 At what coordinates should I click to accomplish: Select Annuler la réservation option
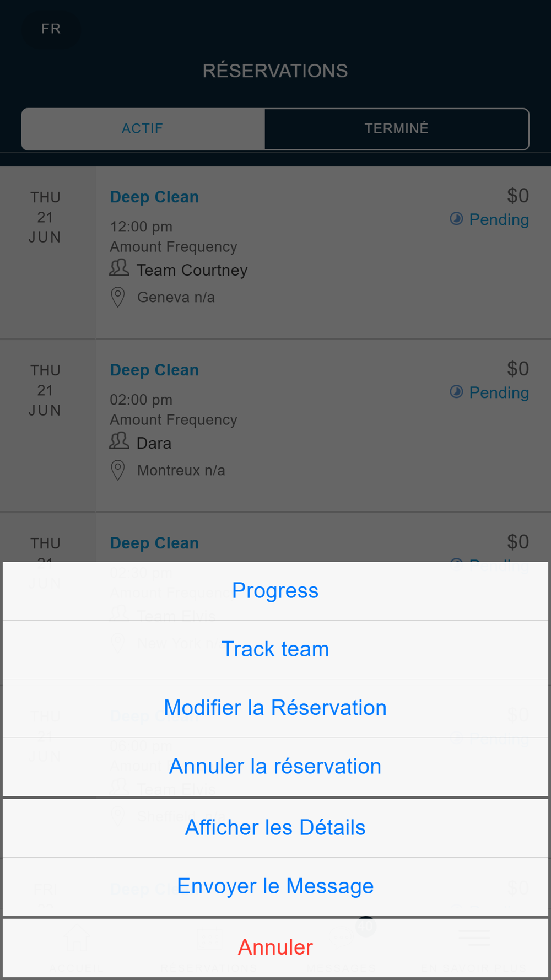275,766
